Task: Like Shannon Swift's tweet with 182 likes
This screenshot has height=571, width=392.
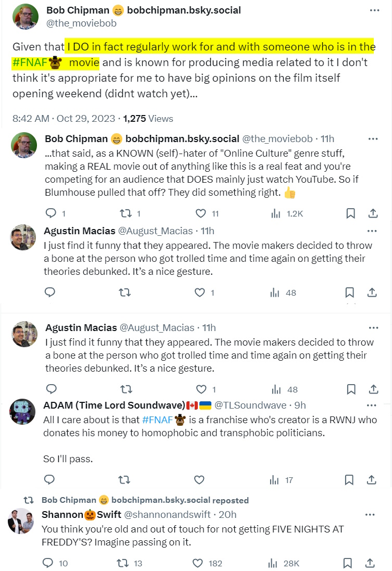Action: [198, 563]
